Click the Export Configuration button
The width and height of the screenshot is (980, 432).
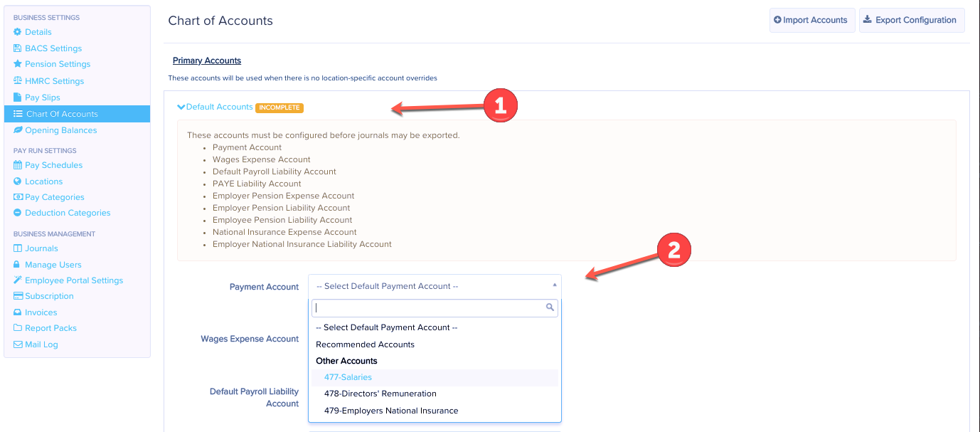pos(911,20)
